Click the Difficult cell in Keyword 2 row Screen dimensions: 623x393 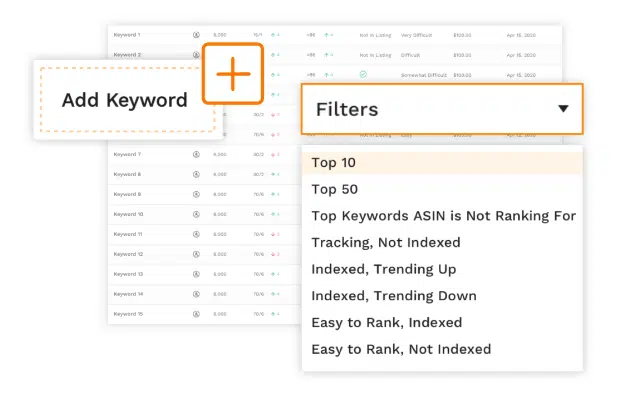coord(410,55)
